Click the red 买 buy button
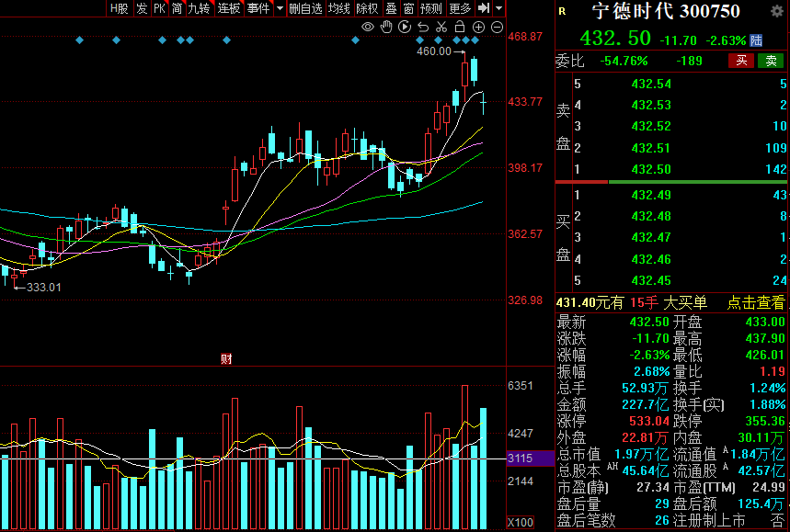This screenshot has width=790, height=532. click(x=740, y=61)
